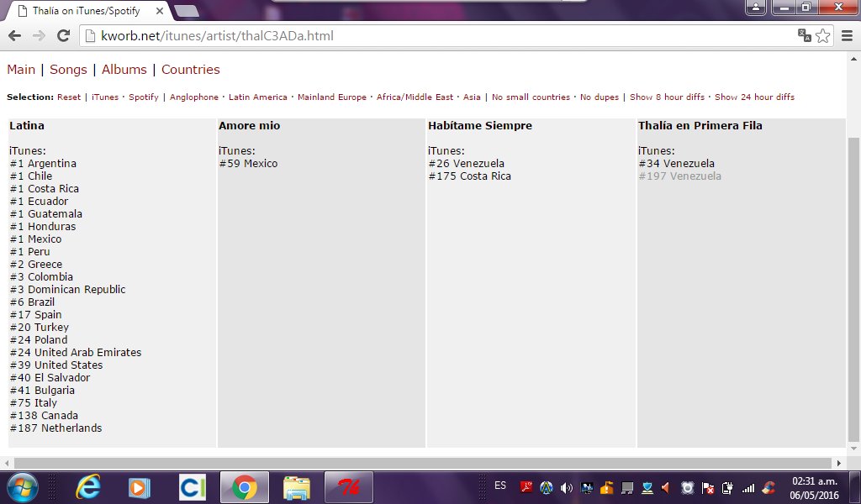Click the #59 Mexico entry
Viewport: 861px width, 504px height.
point(248,164)
